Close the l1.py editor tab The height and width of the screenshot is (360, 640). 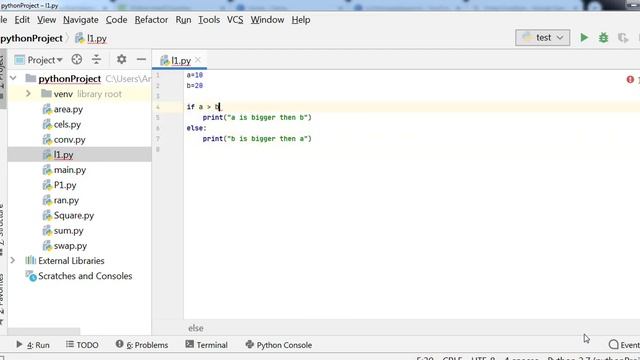pyautogui.click(x=198, y=60)
